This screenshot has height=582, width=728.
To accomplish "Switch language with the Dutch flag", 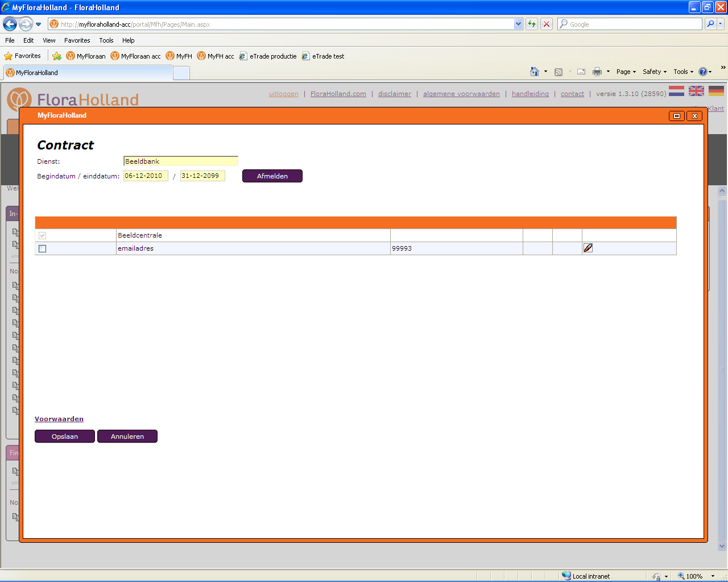I will 676,91.
